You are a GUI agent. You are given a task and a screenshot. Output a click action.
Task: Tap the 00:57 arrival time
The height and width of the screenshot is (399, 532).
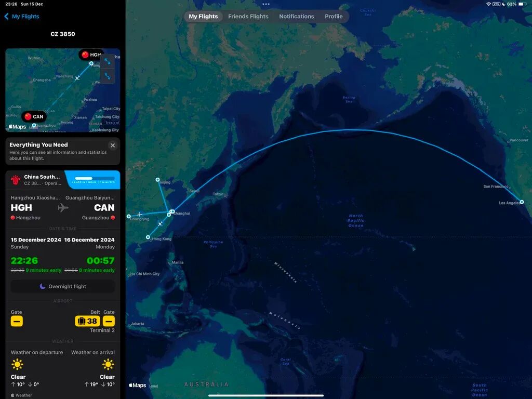pyautogui.click(x=101, y=261)
